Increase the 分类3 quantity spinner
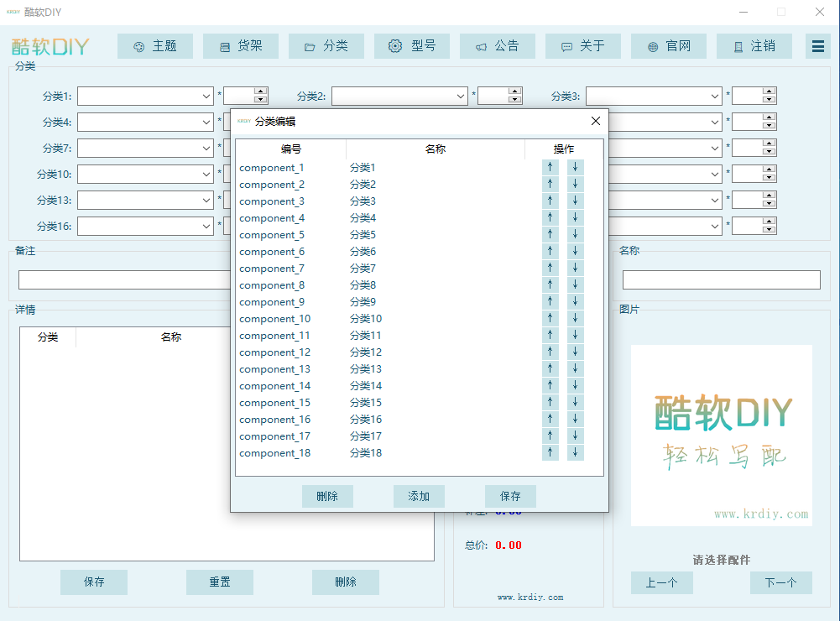 tap(769, 92)
